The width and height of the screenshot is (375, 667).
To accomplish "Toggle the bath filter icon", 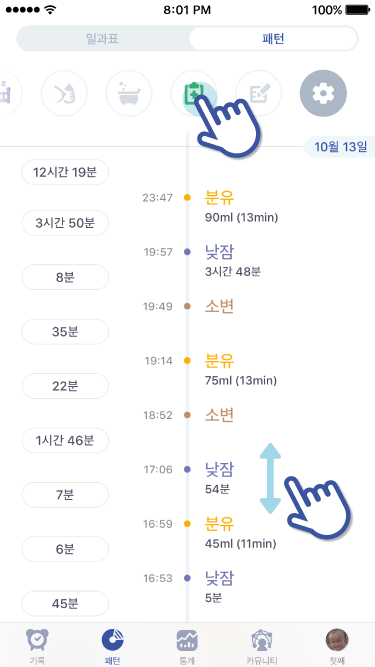I will tap(129, 93).
